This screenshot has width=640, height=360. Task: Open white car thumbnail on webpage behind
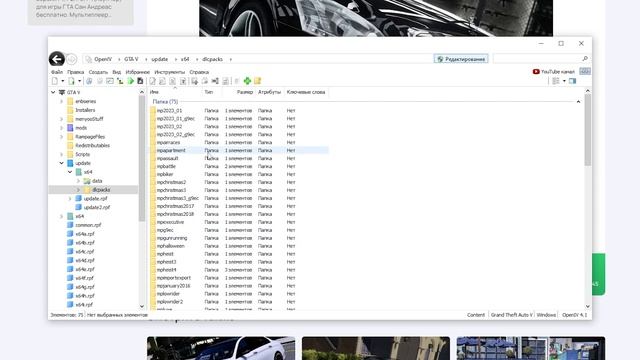221,348
